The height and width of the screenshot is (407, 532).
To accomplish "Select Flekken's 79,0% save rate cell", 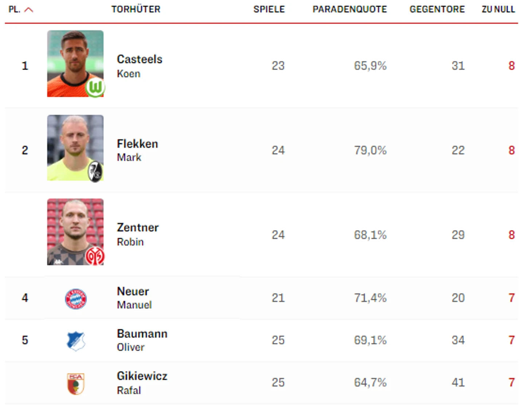I will pyautogui.click(x=370, y=150).
